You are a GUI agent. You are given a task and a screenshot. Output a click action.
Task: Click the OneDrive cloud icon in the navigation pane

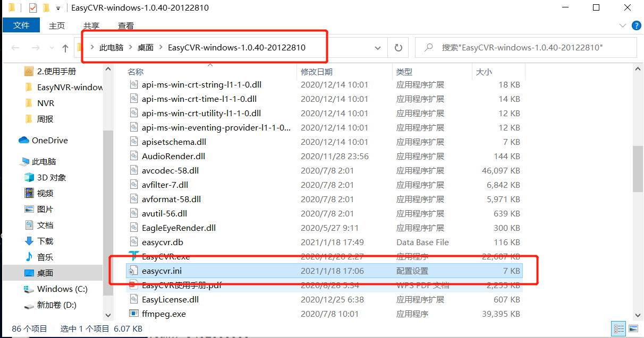click(24, 140)
